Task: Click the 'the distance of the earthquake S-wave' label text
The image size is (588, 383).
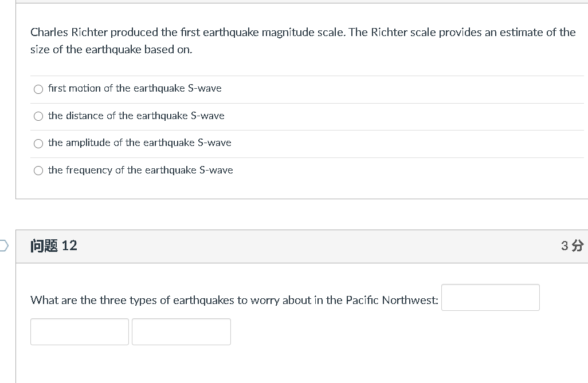Action: coord(136,116)
